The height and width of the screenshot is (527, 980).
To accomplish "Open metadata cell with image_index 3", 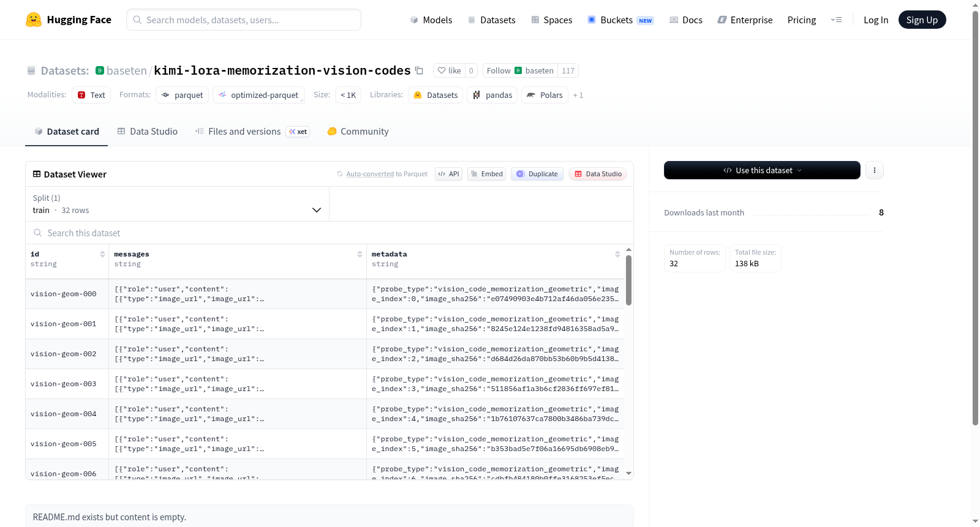I will (x=495, y=384).
